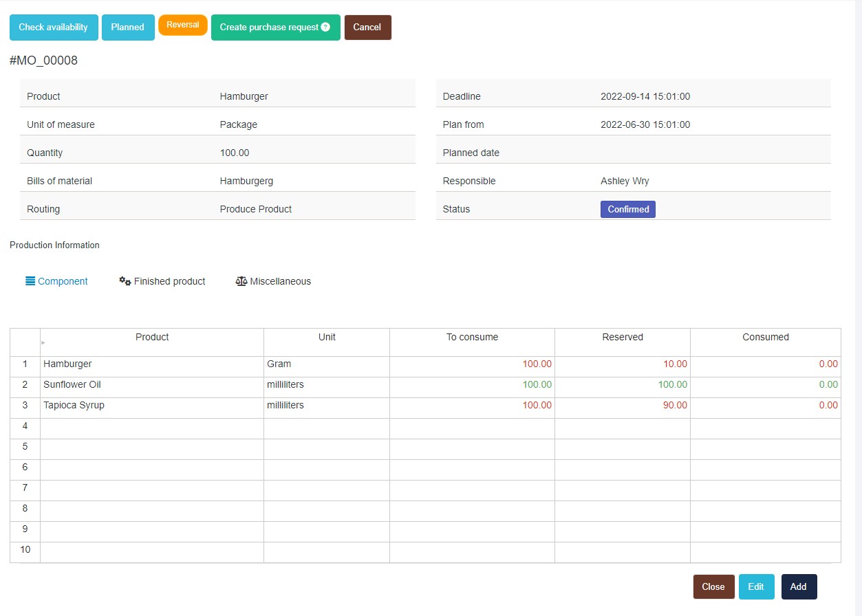862x616 pixels.
Task: Select the Tapioca Syrup product cell
Action: coord(151,406)
